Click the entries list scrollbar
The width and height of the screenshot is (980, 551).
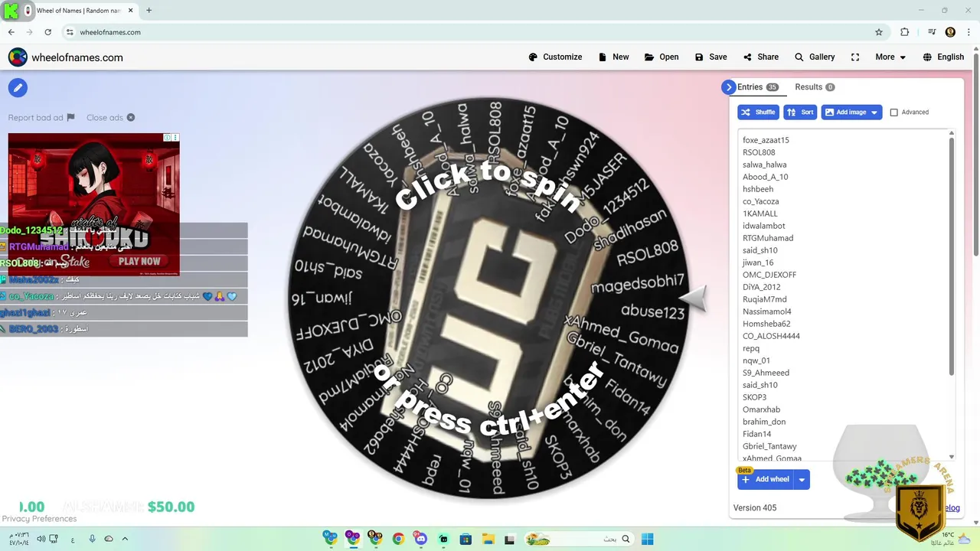(x=952, y=256)
